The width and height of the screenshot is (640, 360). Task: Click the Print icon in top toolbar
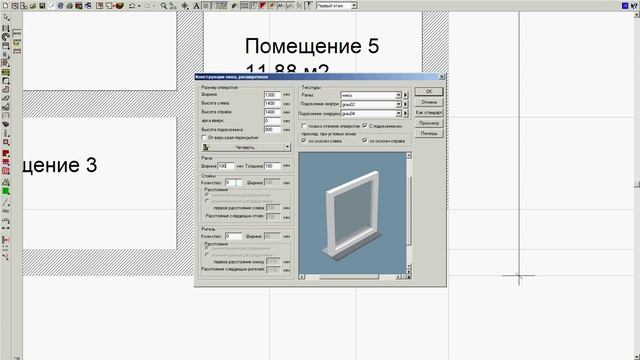point(69,6)
